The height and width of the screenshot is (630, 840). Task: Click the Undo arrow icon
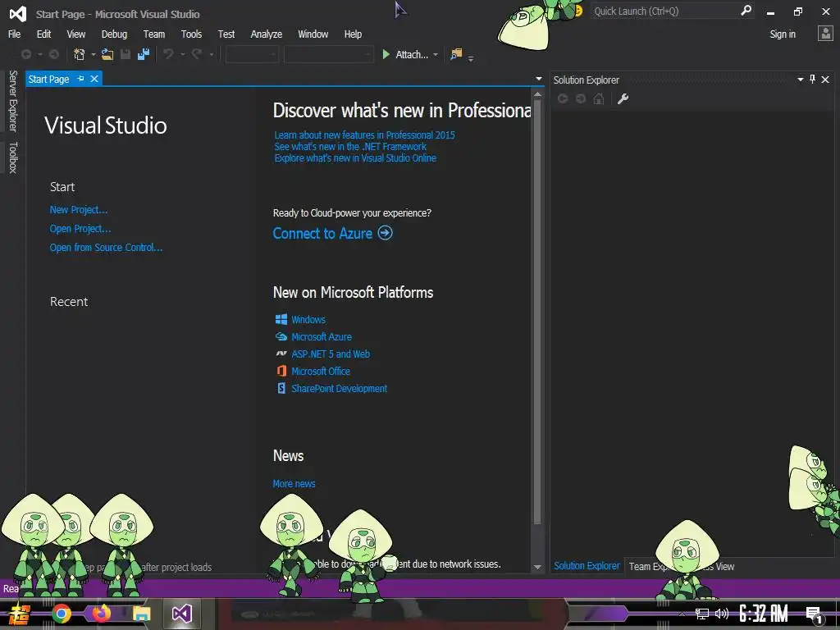pyautogui.click(x=168, y=54)
